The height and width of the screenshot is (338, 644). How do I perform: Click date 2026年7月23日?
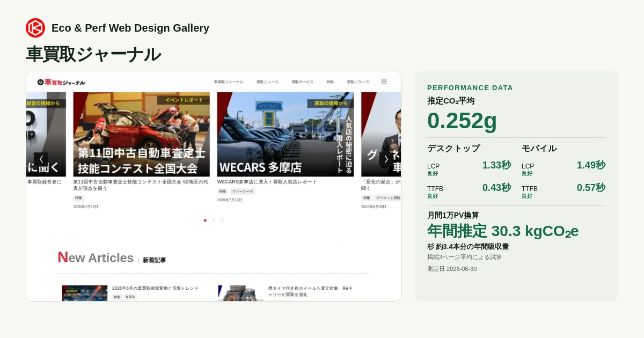click(86, 207)
